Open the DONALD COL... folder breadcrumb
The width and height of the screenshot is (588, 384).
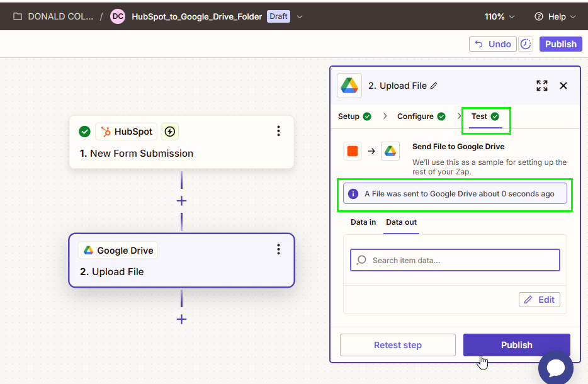[x=60, y=16]
